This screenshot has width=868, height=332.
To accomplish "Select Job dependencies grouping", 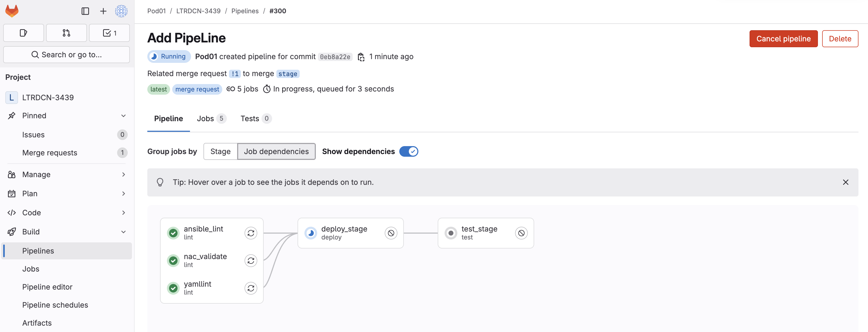I will [276, 151].
